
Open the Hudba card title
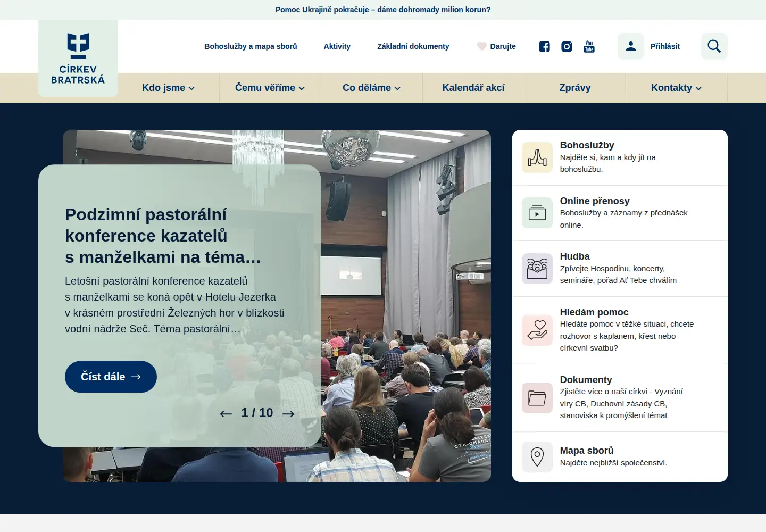574,256
